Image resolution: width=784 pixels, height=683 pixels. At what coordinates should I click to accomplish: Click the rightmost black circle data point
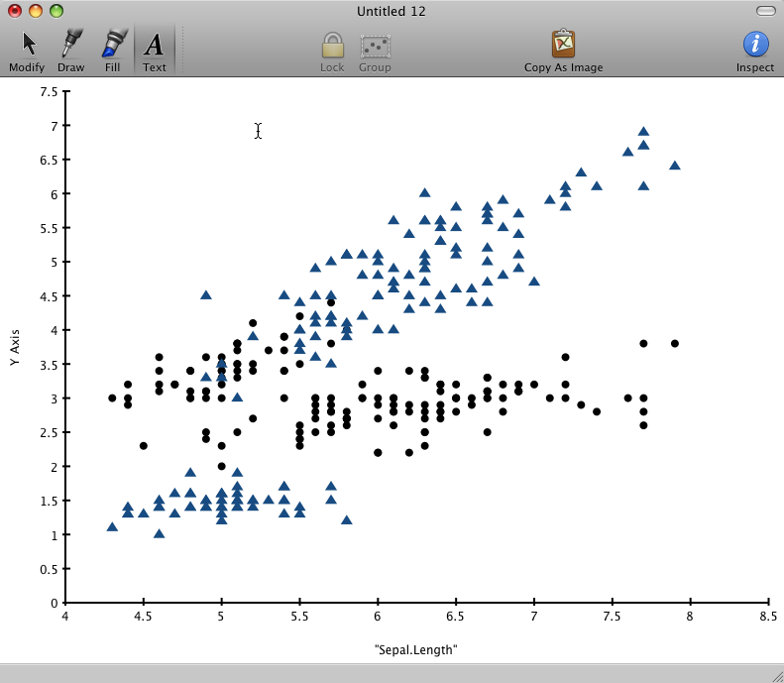(x=675, y=344)
